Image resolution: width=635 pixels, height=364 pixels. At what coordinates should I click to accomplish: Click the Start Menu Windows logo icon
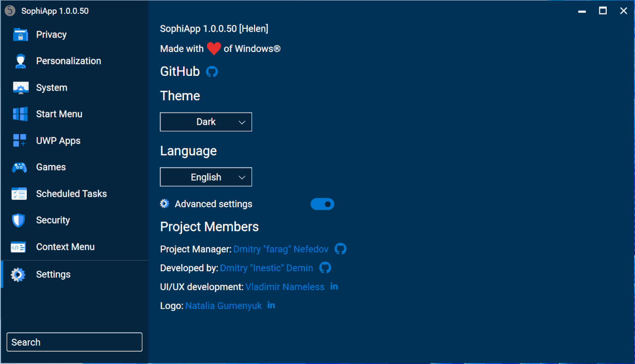click(20, 114)
